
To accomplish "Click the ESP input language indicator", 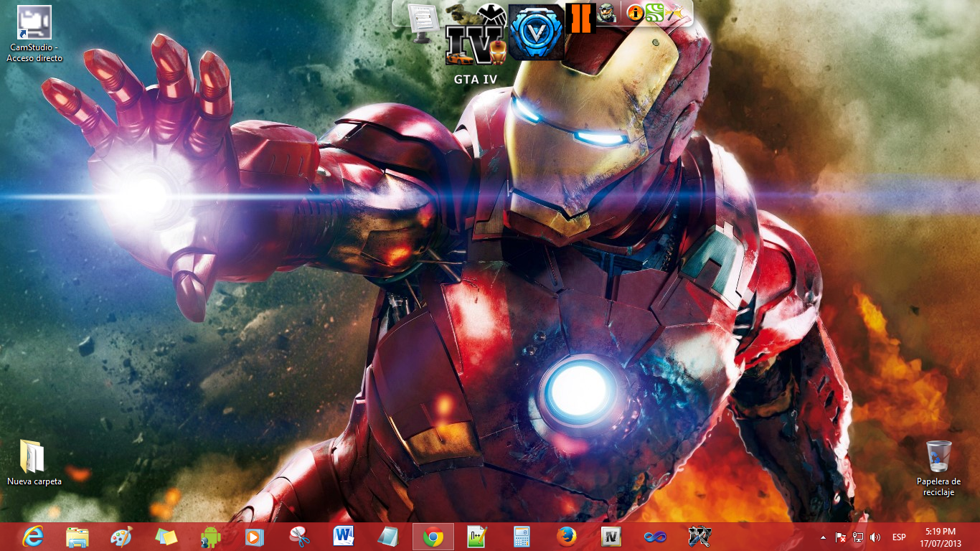I will pyautogui.click(x=899, y=537).
